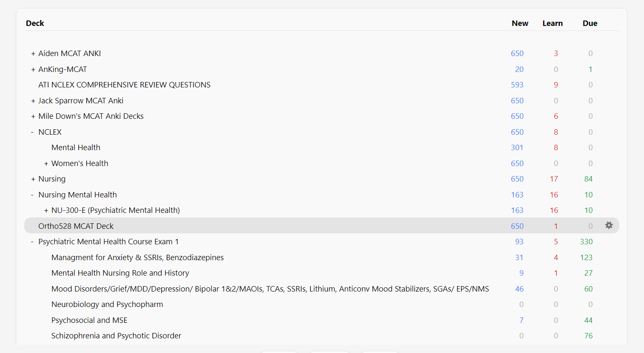Screen dimensions: 644x353
Task: Open the Mental Health subdeck
Action: point(76,148)
